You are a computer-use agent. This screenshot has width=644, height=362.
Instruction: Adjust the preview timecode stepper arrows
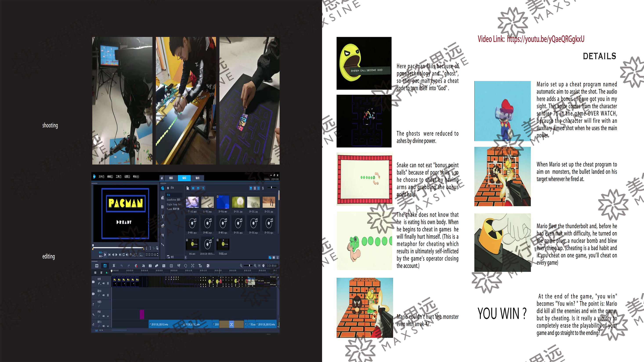pos(158,254)
